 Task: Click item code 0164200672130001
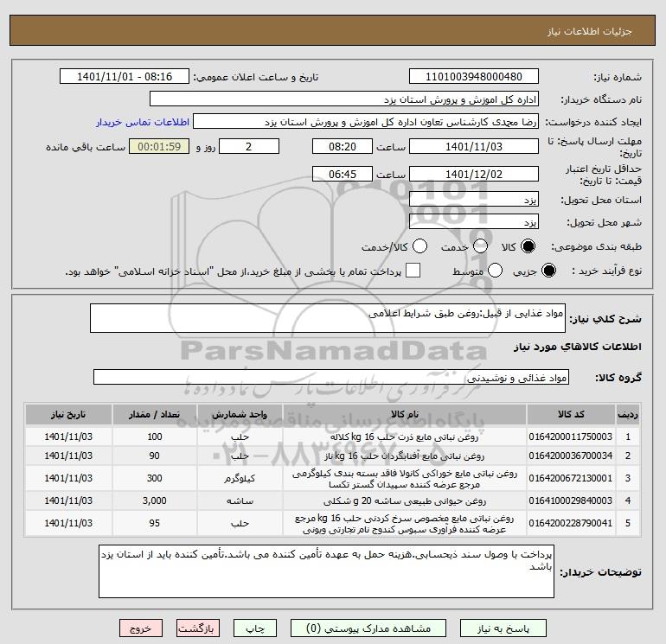[571, 478]
